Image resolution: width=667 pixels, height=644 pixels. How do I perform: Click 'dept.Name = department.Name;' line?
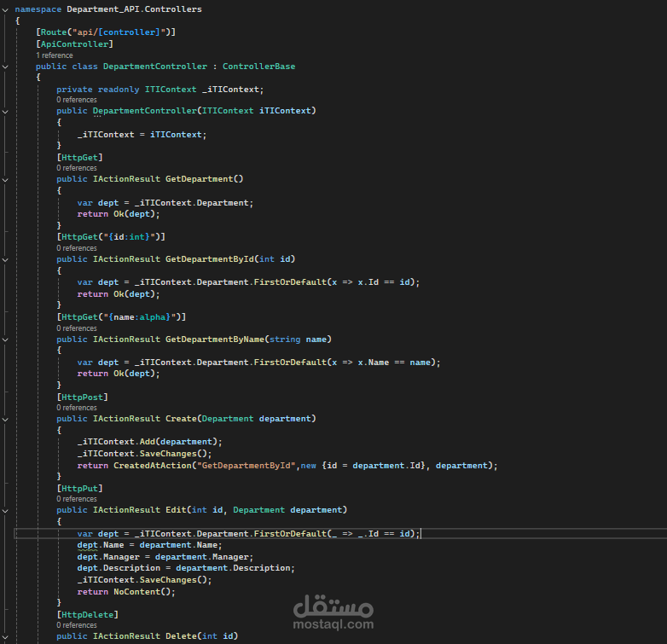(149, 545)
